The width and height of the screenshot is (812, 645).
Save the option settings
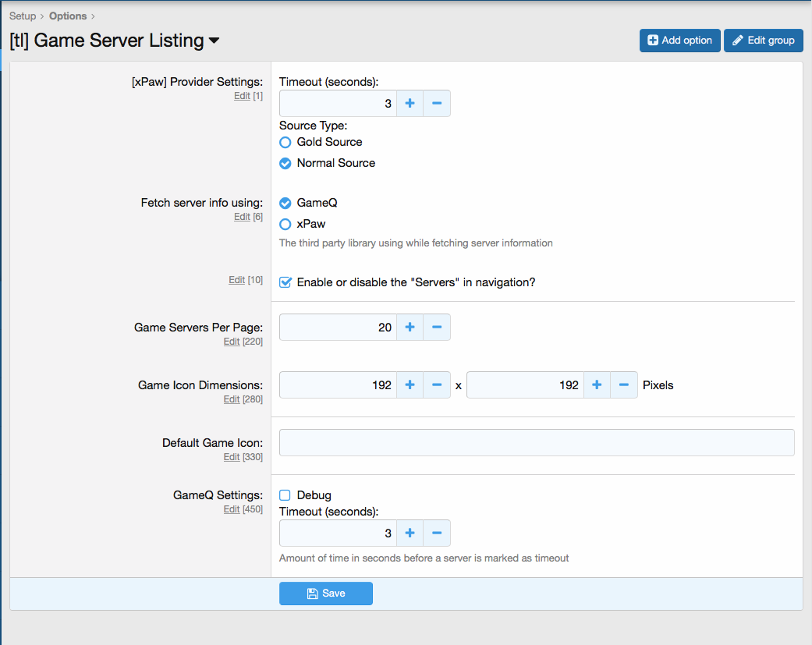pyautogui.click(x=325, y=594)
